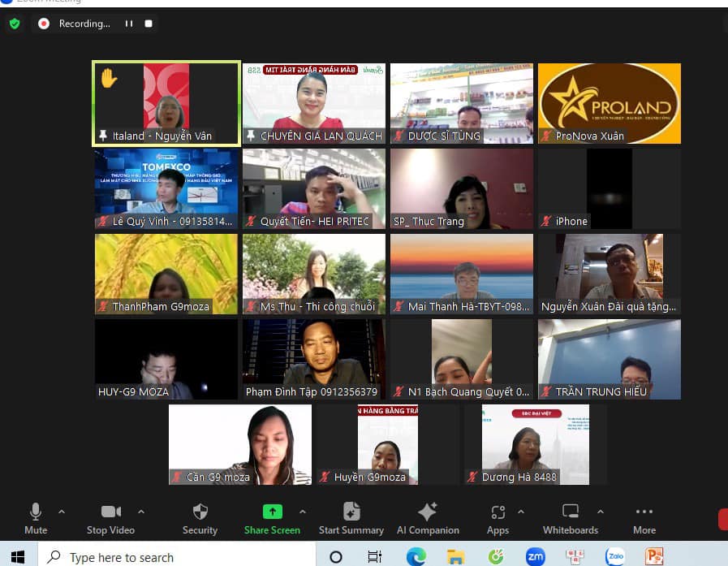Open the Security shield menu
Viewport: 728px width, 566px height.
click(x=200, y=518)
